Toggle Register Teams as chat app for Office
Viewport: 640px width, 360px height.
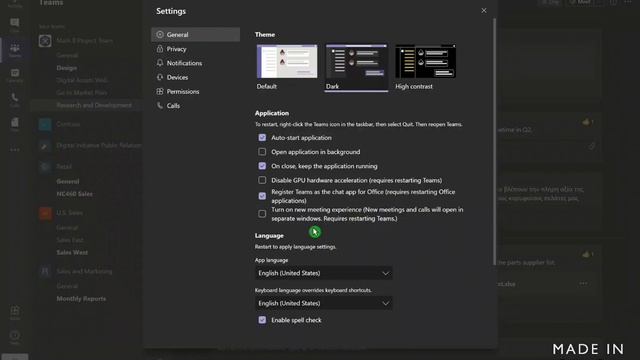[262, 196]
